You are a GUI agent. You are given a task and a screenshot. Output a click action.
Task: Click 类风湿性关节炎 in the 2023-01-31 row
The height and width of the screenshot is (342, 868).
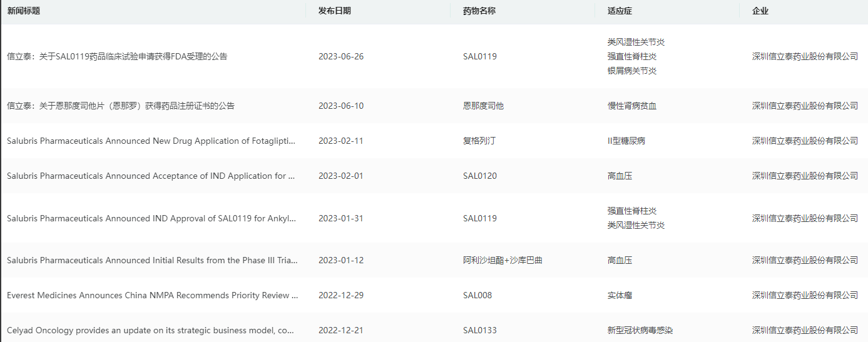(636, 225)
